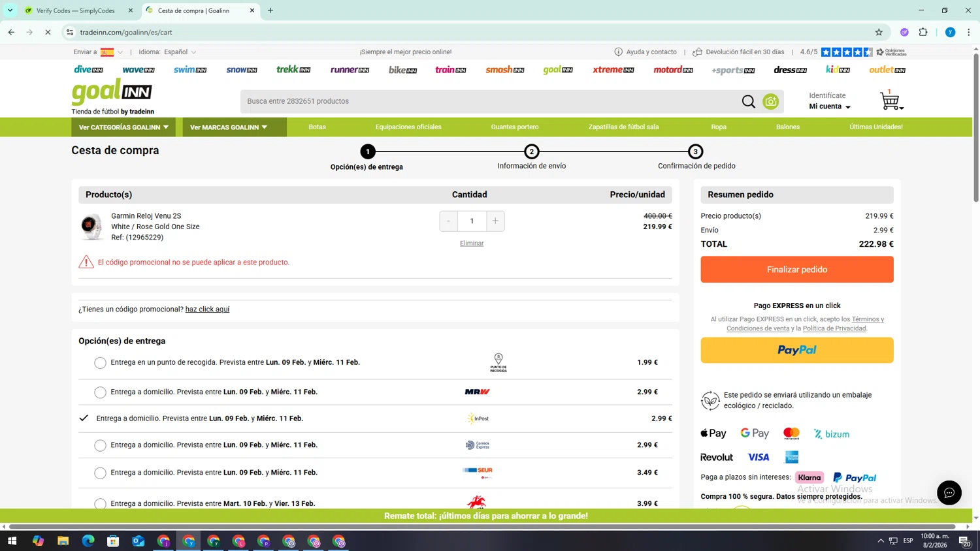Image resolution: width=980 pixels, height=551 pixels.
Task: Open Botas menu item
Action: 317,127
